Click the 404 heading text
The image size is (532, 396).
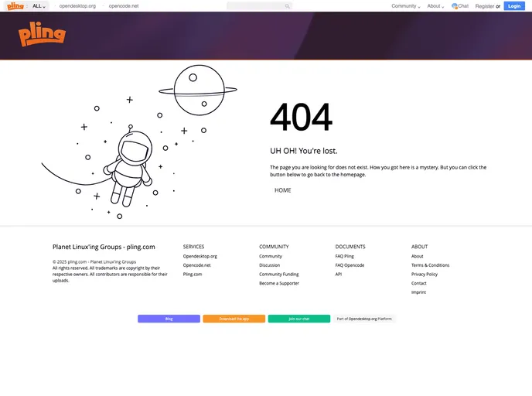[301, 117]
